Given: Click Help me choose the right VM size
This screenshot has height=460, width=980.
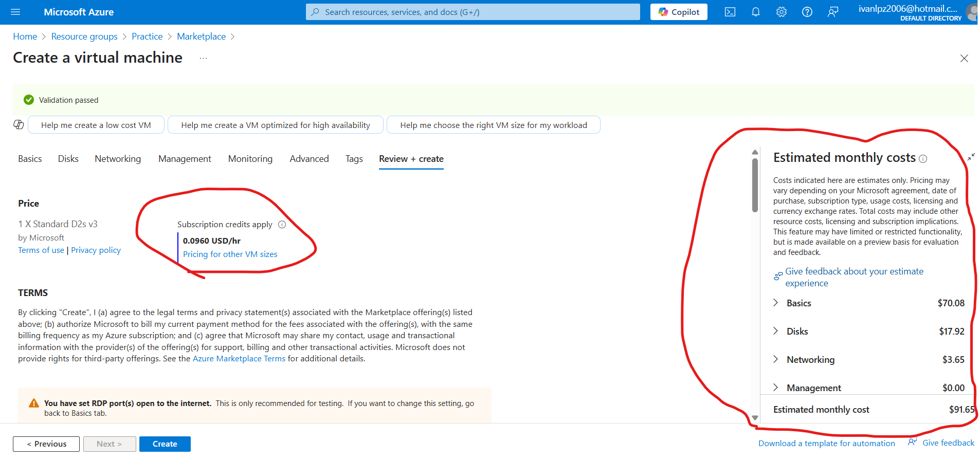Looking at the screenshot, I should [494, 125].
